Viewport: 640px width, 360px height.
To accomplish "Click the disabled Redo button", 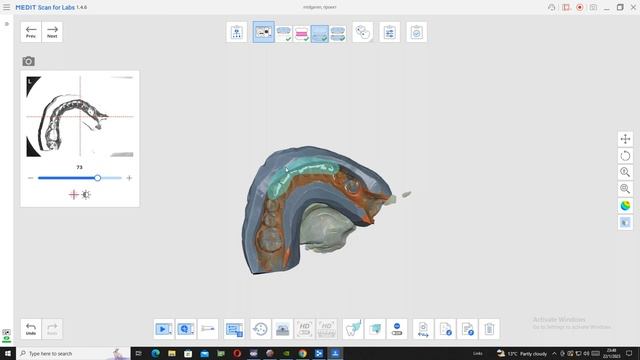I will click(x=52, y=329).
